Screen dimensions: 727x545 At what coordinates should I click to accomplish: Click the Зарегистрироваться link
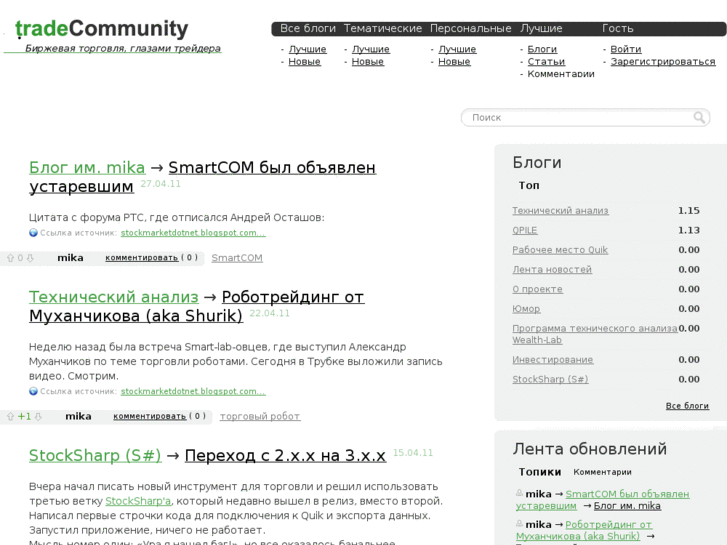coord(663,62)
